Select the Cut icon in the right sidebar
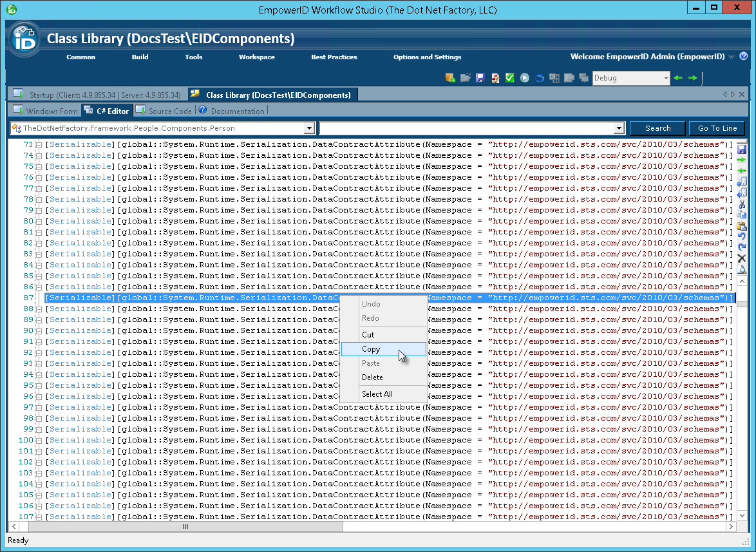756x552 pixels. tap(741, 203)
